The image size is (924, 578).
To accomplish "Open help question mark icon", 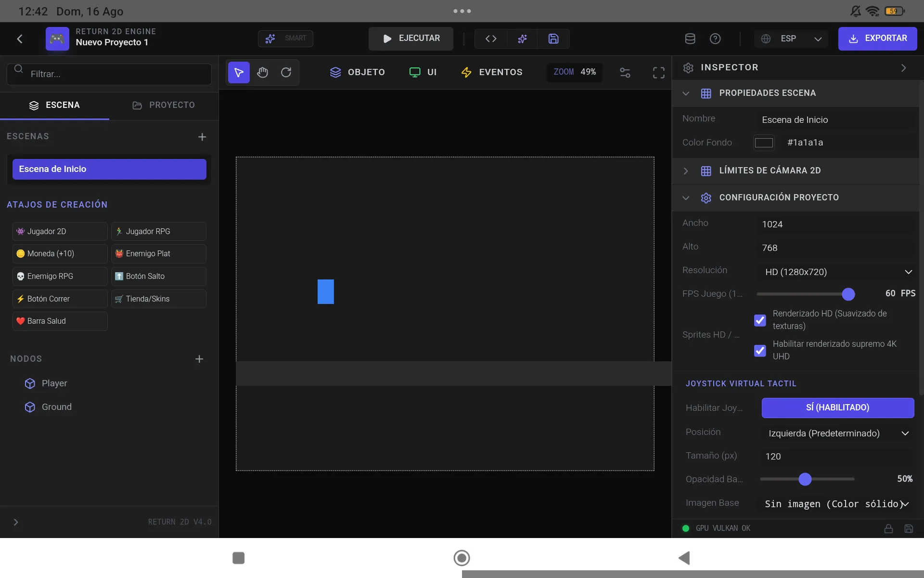I will (x=715, y=39).
